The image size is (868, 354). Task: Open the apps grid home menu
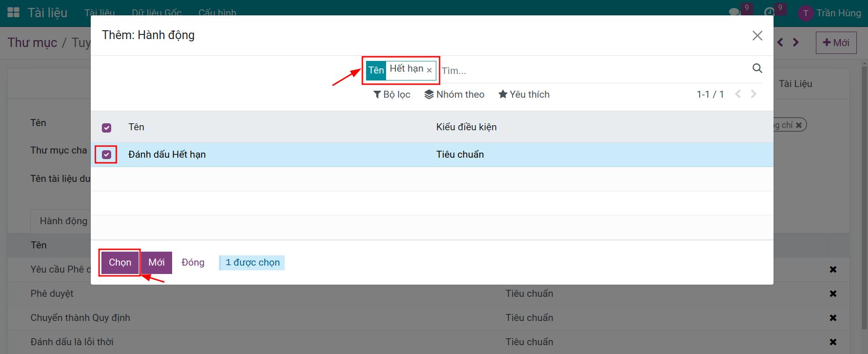point(13,13)
